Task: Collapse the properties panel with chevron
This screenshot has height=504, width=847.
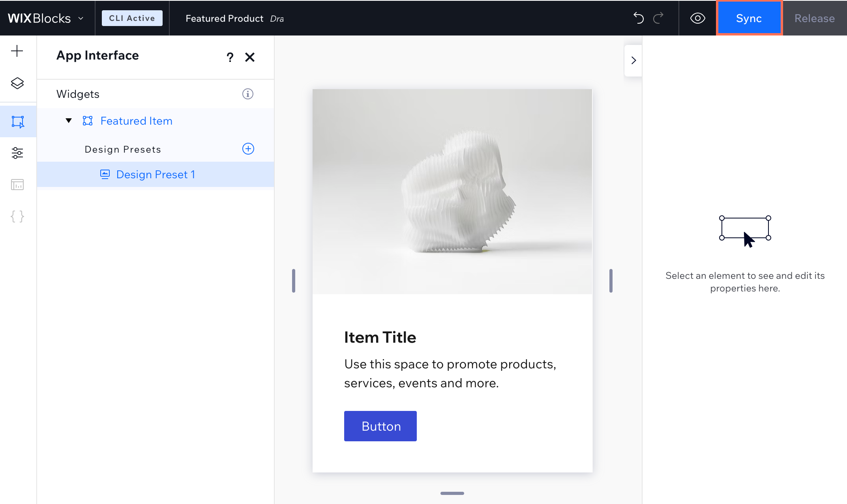Action: [x=633, y=60]
